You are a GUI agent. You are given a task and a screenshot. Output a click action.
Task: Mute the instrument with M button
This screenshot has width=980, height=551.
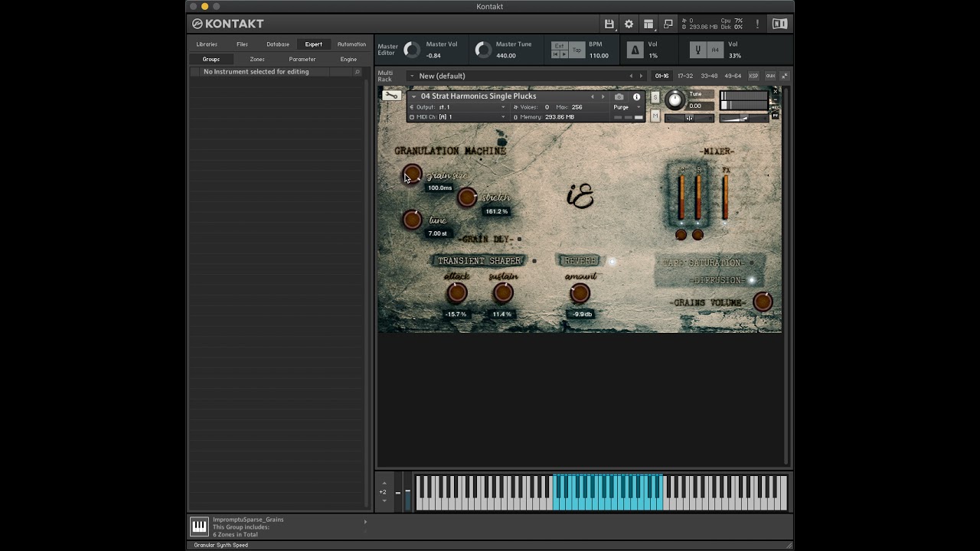(655, 116)
